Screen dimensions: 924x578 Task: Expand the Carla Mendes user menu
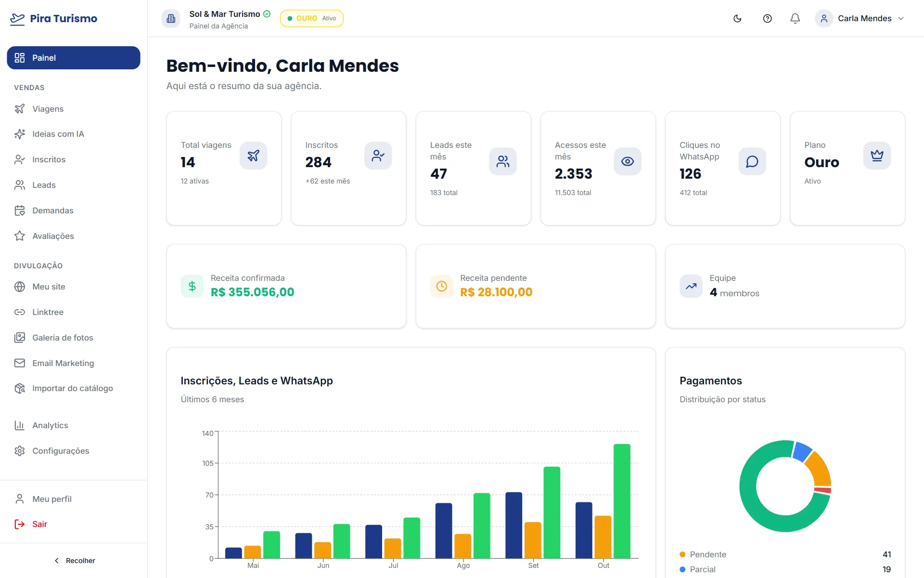(860, 18)
